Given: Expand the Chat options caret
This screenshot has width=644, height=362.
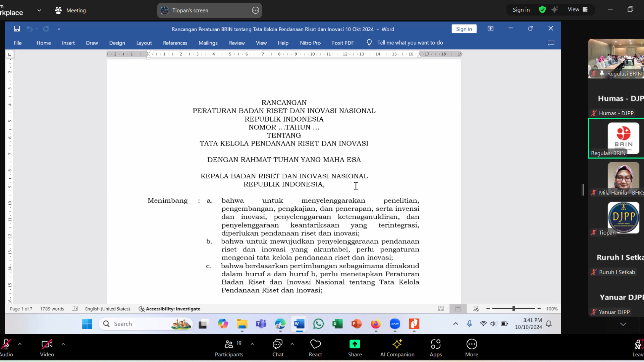Looking at the screenshot, I should click(292, 344).
